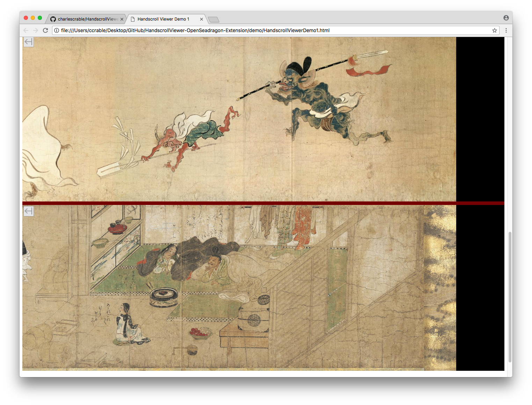Click the lower scroll viewer's jump-to-start arrow icon
The image size is (532, 405).
29,211
